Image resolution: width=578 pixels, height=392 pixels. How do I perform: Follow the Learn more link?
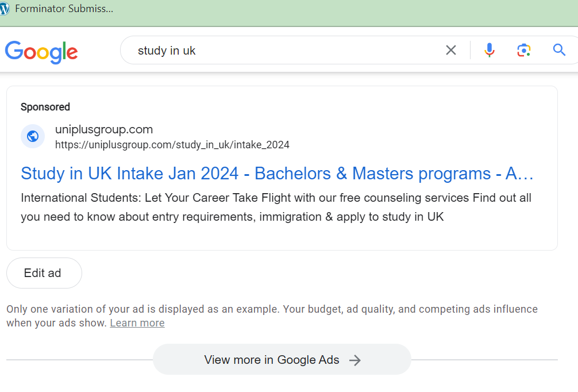pos(137,323)
